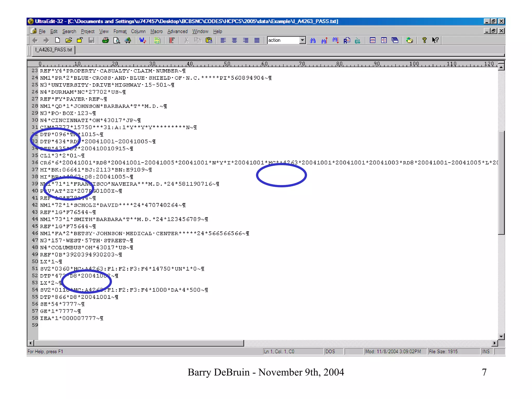Select the I_A4263_PASS.txt file tab

click(x=54, y=50)
